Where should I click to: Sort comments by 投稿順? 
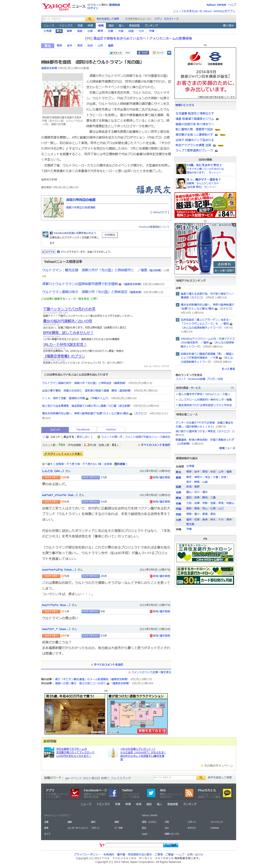(x=60, y=464)
